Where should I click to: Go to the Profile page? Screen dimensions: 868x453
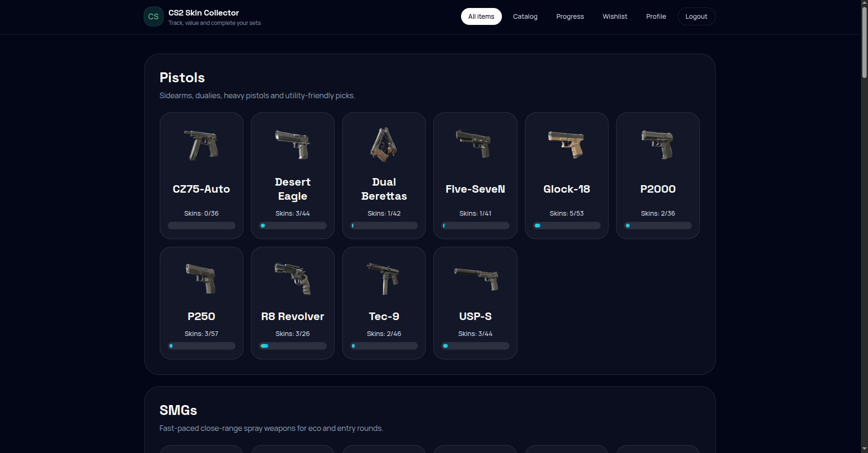[656, 16]
